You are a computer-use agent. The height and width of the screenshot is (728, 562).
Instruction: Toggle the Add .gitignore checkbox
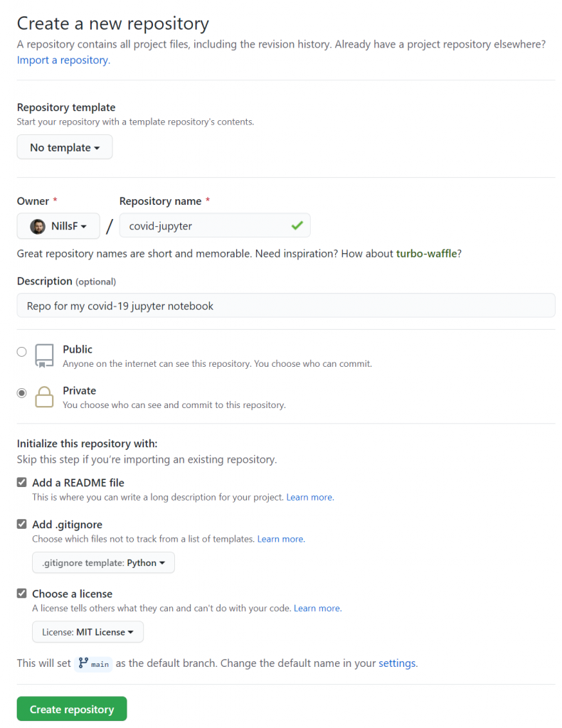[x=22, y=524]
